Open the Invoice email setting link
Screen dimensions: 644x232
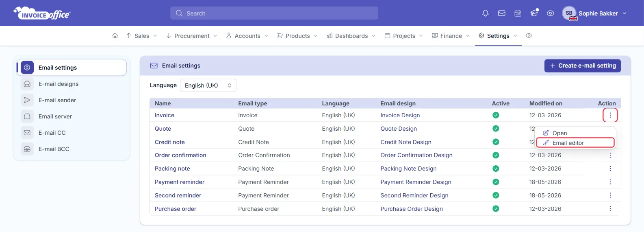point(165,115)
